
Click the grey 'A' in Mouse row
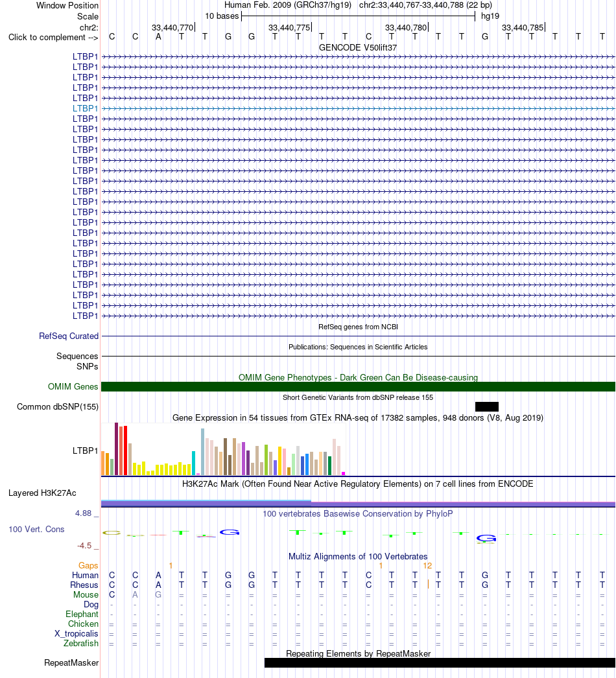135,594
